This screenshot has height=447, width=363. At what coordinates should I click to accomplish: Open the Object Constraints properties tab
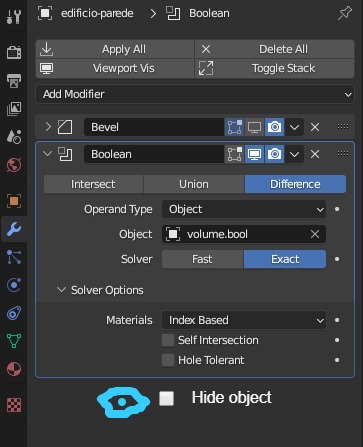point(14,313)
